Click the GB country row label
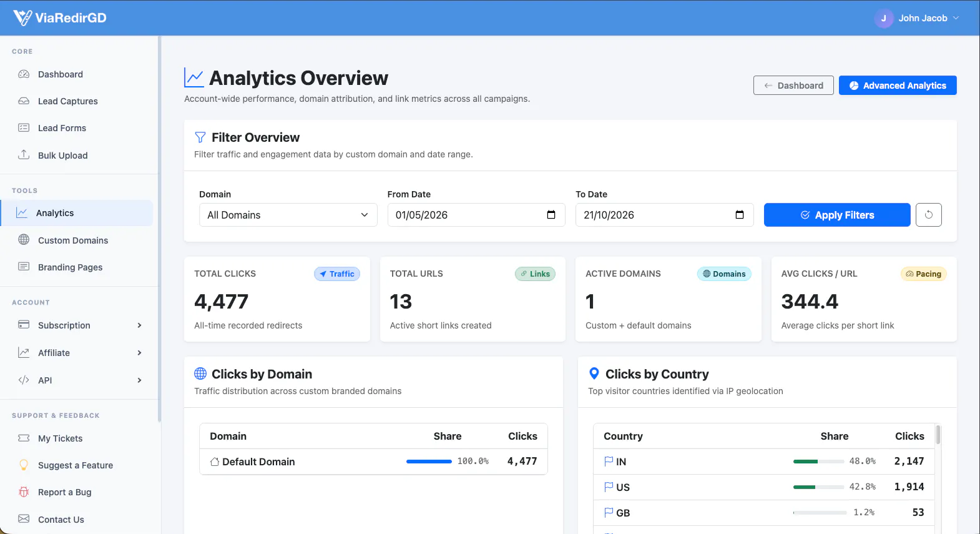The height and width of the screenshot is (534, 980). (x=623, y=513)
